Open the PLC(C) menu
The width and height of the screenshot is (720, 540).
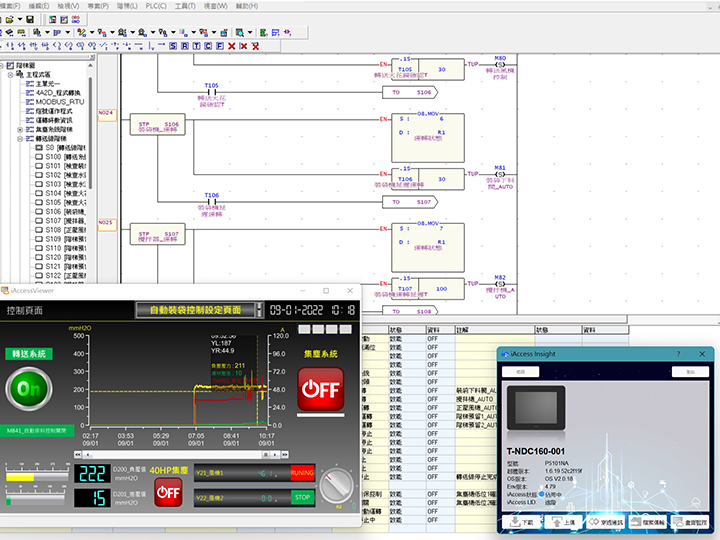pyautogui.click(x=156, y=6)
